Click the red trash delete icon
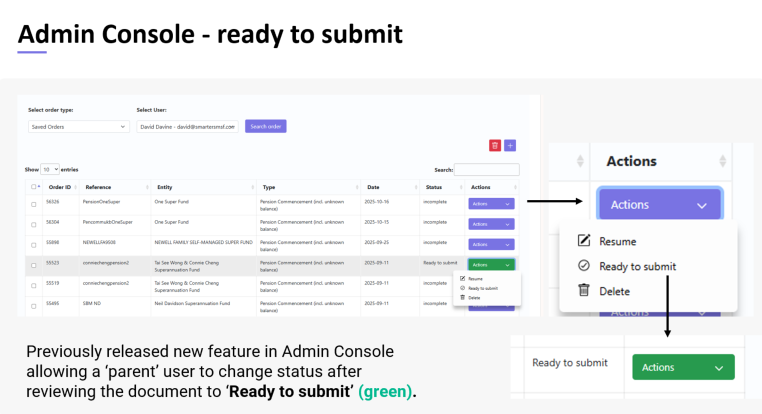 coord(495,145)
